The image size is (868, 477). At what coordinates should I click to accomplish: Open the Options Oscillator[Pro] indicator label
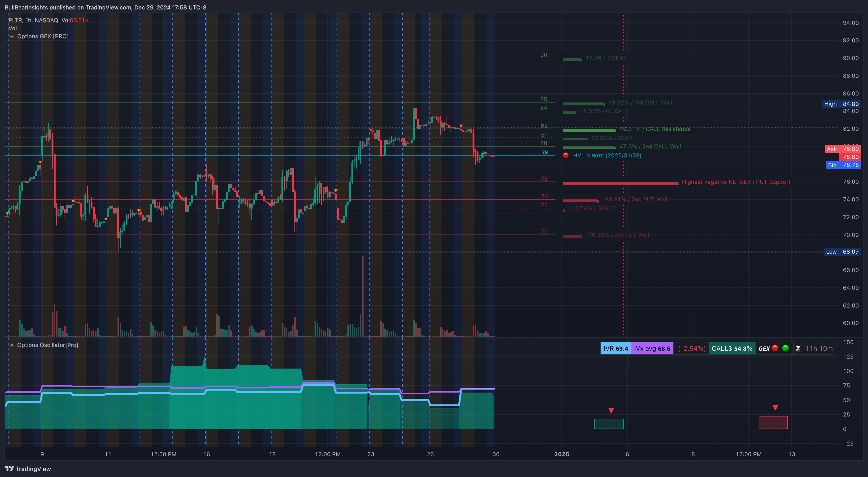(x=48, y=345)
